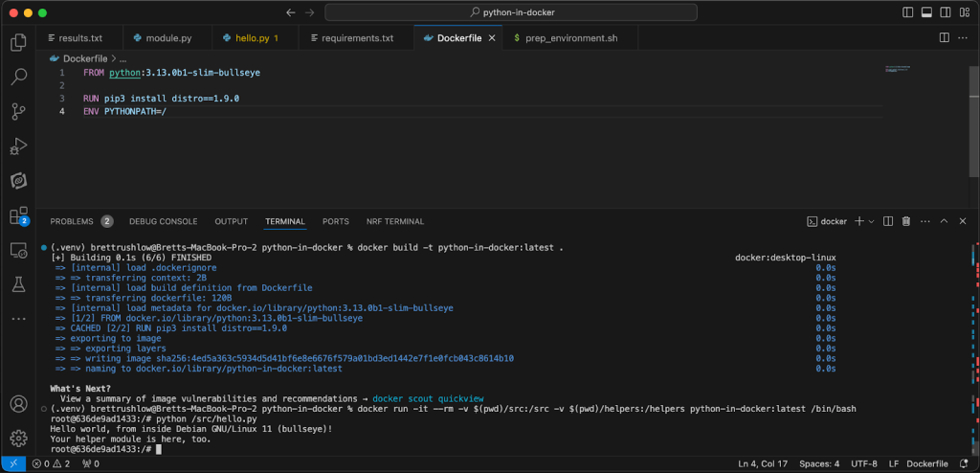
Task: Open the Extensions view
Action: click(x=18, y=215)
